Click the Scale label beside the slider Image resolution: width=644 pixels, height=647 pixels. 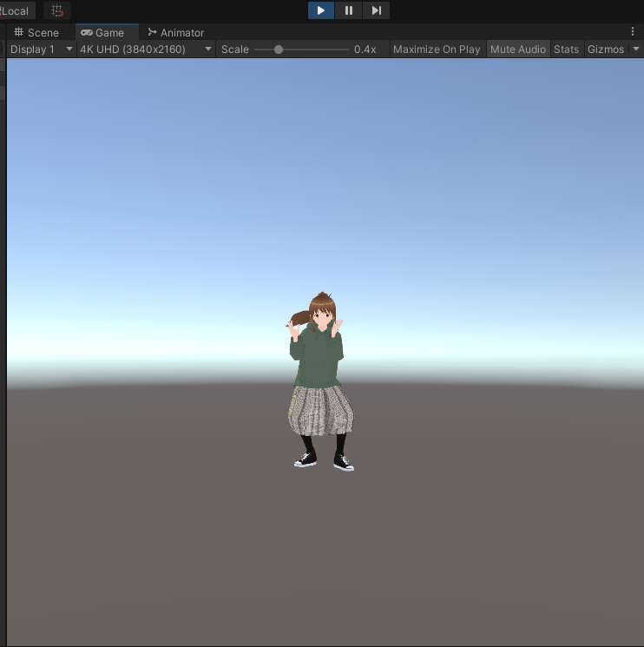click(235, 50)
